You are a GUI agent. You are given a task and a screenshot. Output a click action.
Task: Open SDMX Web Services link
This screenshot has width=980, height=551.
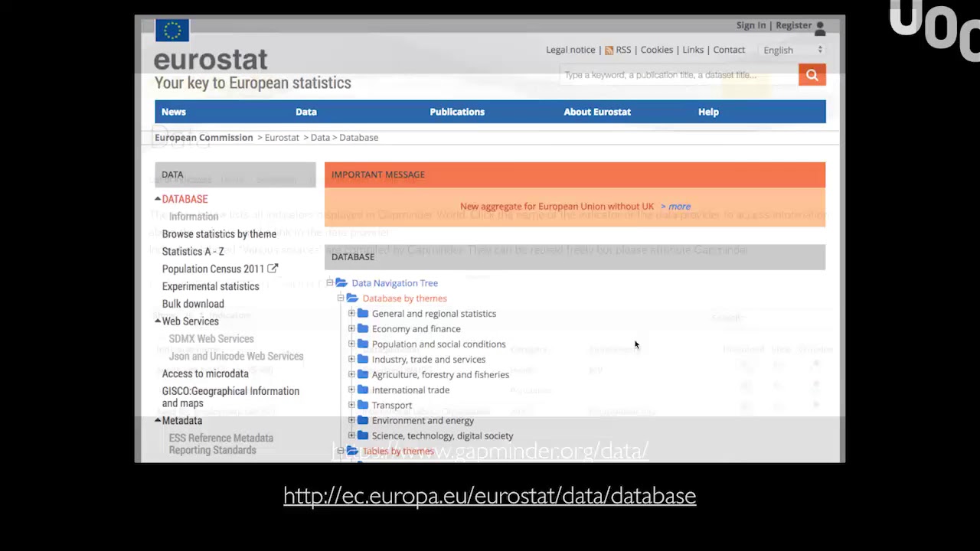point(211,339)
